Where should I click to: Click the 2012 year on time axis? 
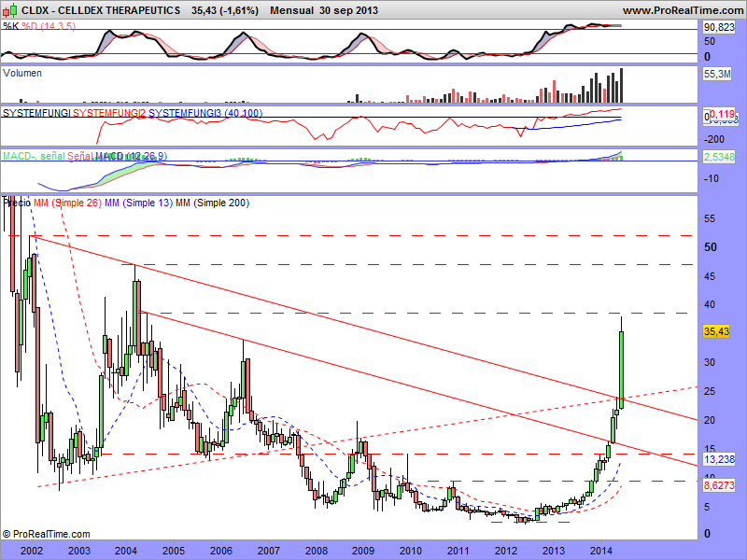click(506, 551)
